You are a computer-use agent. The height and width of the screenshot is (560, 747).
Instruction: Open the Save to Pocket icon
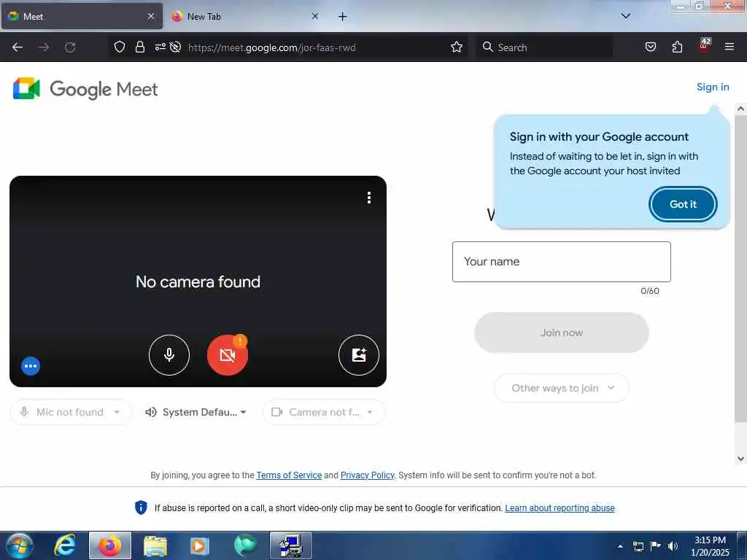coord(651,47)
